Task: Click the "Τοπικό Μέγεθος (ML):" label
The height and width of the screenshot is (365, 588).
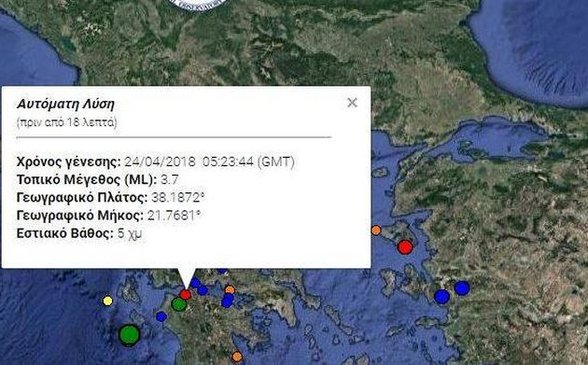Action: (87, 180)
